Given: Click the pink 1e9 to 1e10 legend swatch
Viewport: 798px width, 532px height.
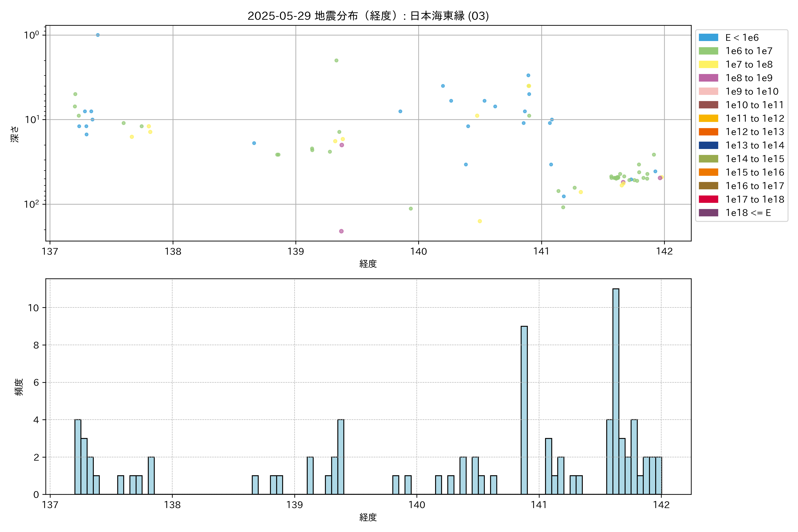Looking at the screenshot, I should click(x=708, y=91).
